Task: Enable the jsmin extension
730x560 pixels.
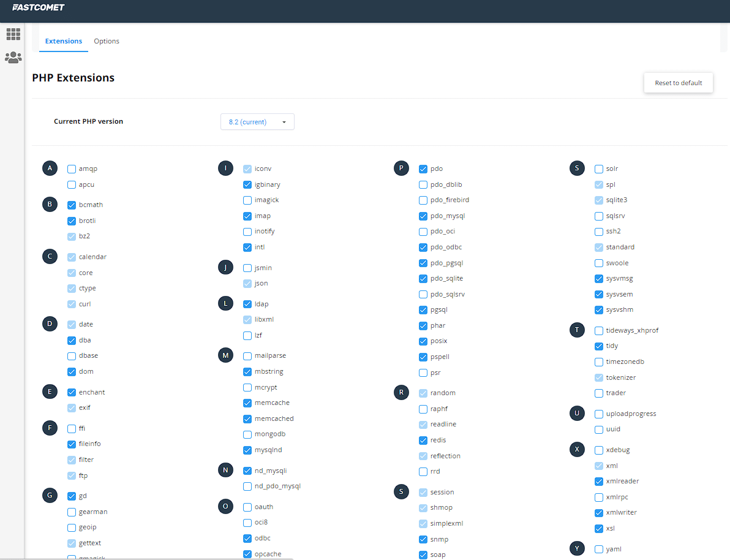Action: pos(247,268)
